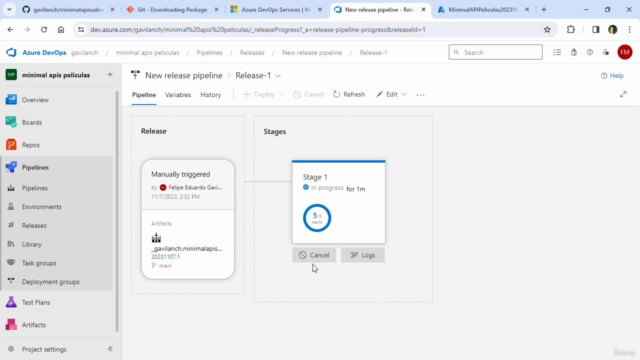Bookmark this page with star icon
The width and height of the screenshot is (640, 360).
coord(547,29)
